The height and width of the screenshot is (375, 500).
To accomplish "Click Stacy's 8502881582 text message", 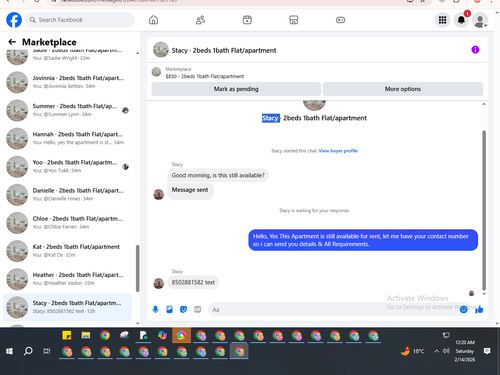I will tap(193, 283).
